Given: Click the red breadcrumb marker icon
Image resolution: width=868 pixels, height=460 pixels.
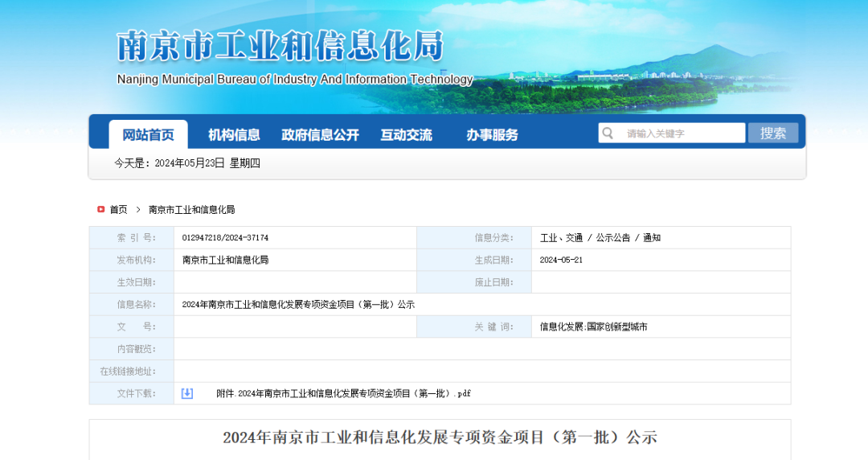Looking at the screenshot, I should [100, 209].
